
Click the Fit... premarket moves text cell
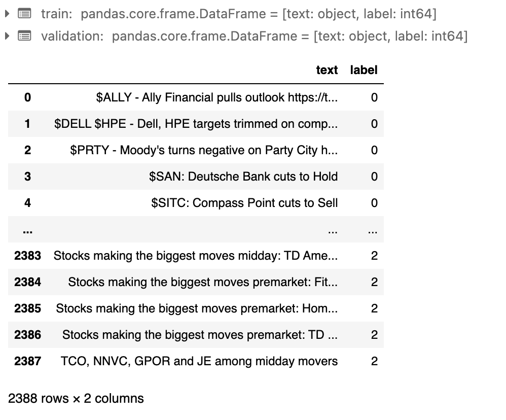pos(203,282)
